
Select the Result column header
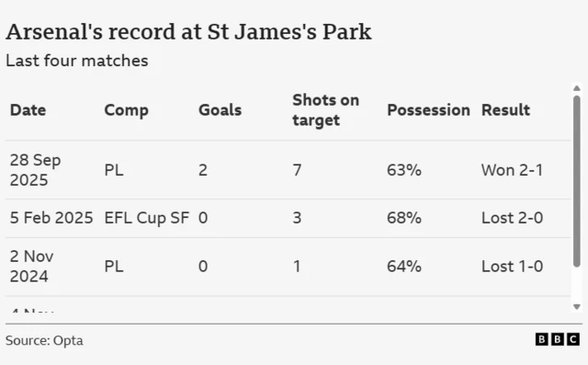pos(505,110)
